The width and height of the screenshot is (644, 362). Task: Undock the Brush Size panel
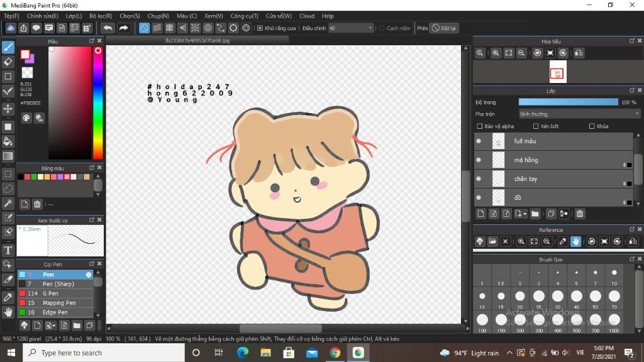(631, 259)
